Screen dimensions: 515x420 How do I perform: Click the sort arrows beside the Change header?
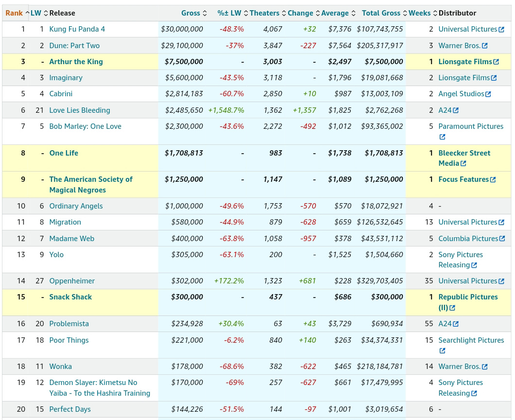tap(318, 13)
